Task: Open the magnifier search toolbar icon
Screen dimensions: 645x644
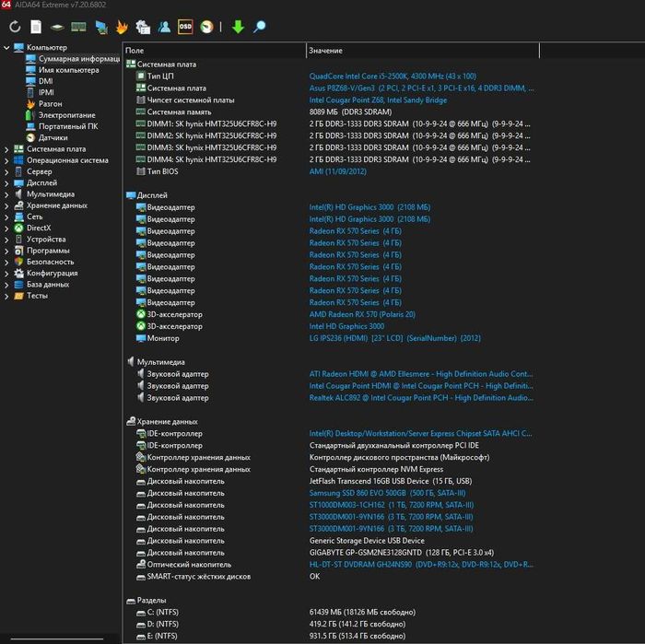Action: tap(260, 27)
